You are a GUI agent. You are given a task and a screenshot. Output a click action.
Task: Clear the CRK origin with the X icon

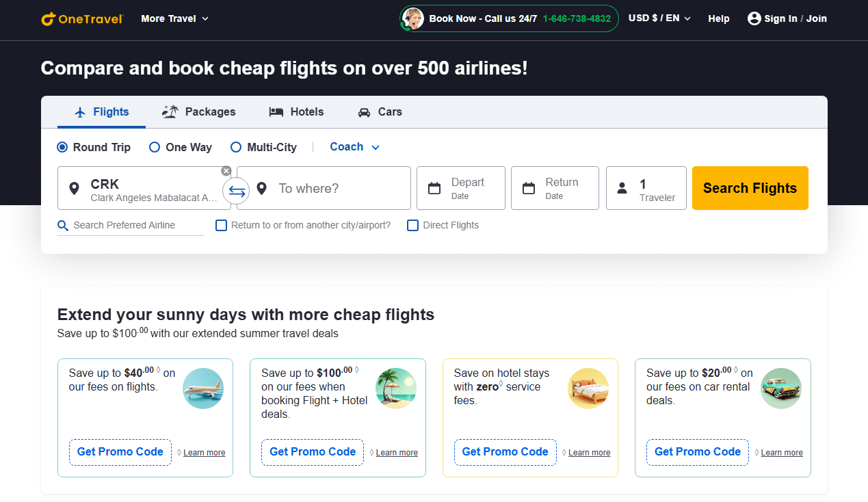[x=226, y=171]
